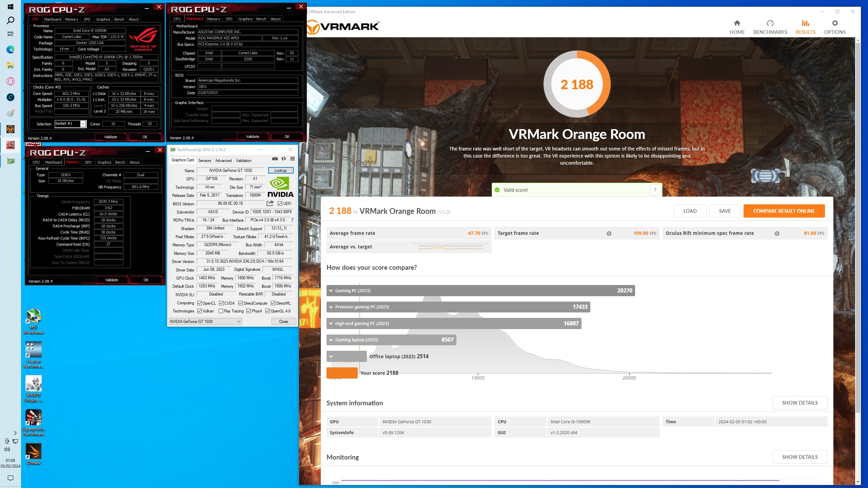Toggle the UEFI checkbox in GPU-Z
This screenshot has width=868, height=488.
280,204
